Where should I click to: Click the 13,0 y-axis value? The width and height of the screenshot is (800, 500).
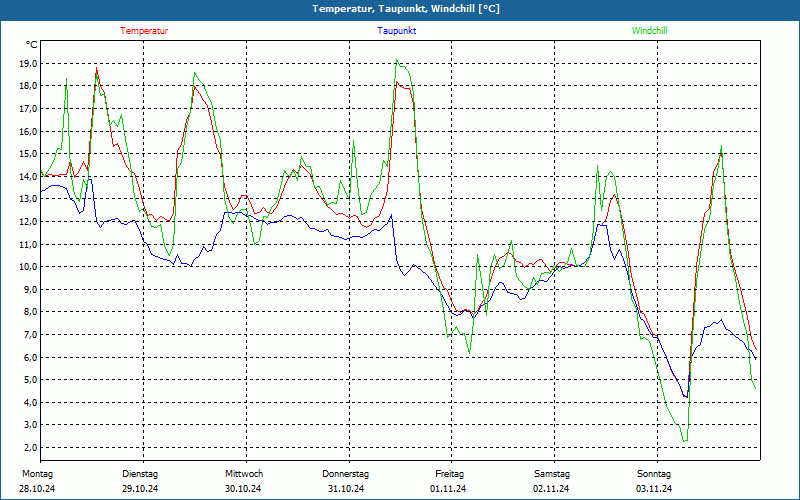[28, 199]
